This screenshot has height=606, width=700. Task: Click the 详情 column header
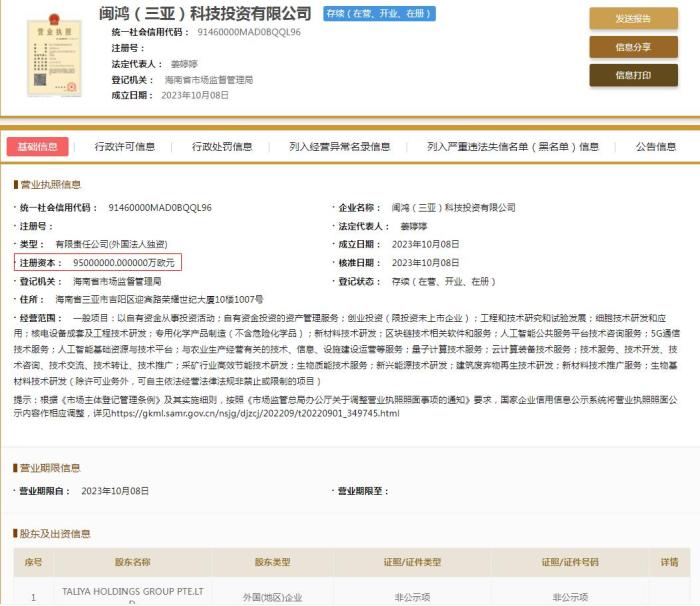coord(668,563)
